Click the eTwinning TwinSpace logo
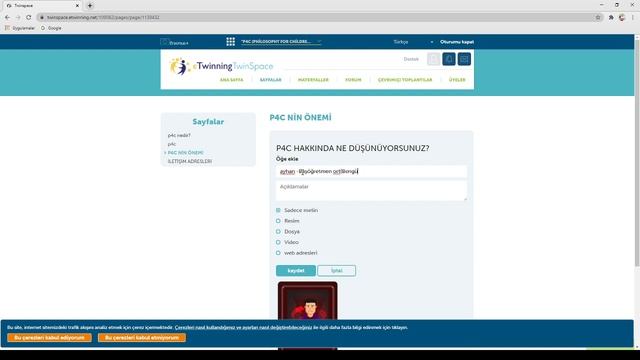 coord(221,66)
